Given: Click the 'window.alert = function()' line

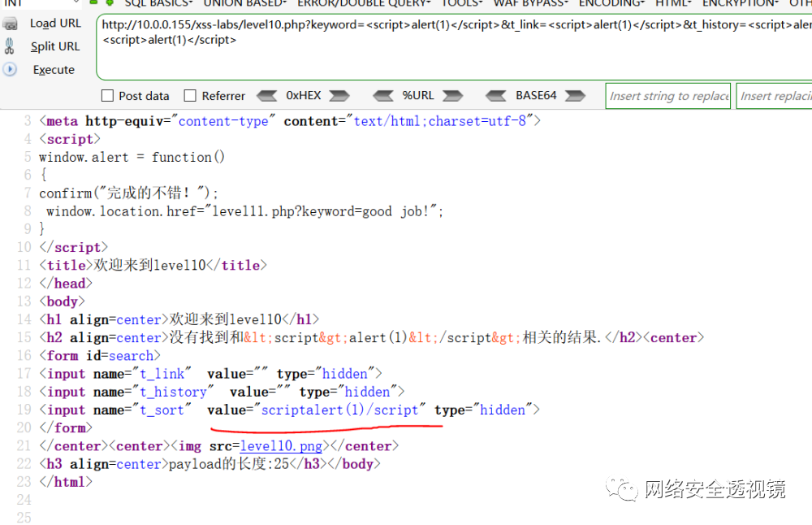Looking at the screenshot, I should (132, 158).
